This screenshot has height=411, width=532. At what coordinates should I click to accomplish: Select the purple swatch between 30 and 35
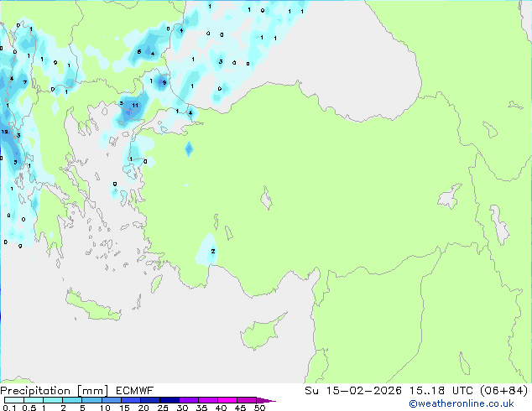pyautogui.click(x=189, y=400)
